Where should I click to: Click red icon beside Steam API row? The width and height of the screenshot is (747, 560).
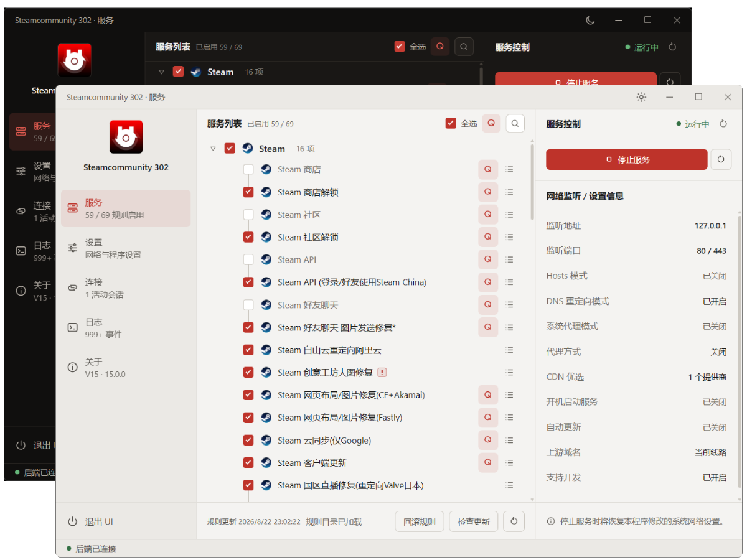coord(488,259)
